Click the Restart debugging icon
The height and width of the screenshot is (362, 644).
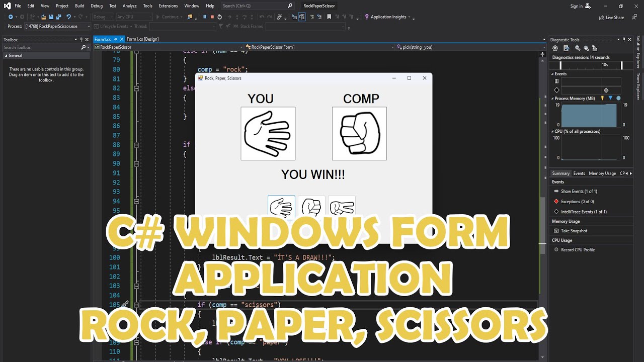[x=219, y=17]
